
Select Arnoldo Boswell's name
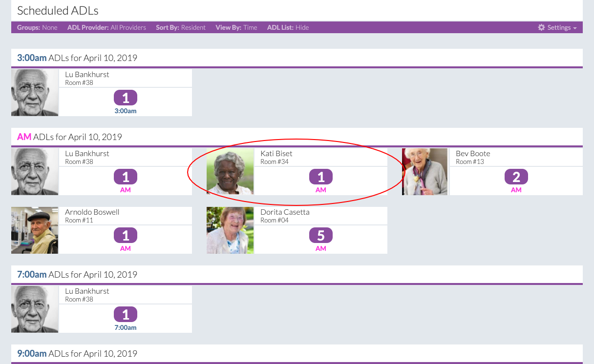pyautogui.click(x=92, y=212)
